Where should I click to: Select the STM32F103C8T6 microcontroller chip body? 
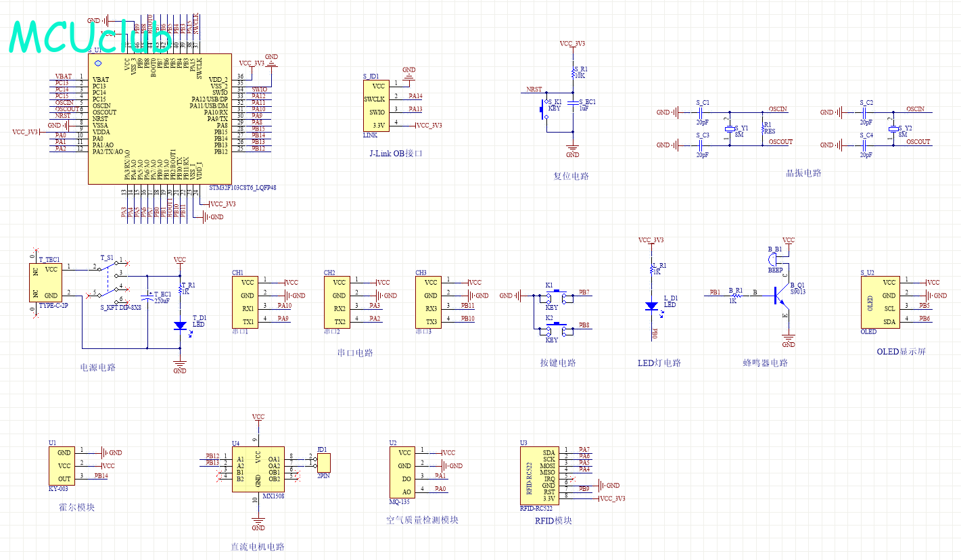(160, 119)
